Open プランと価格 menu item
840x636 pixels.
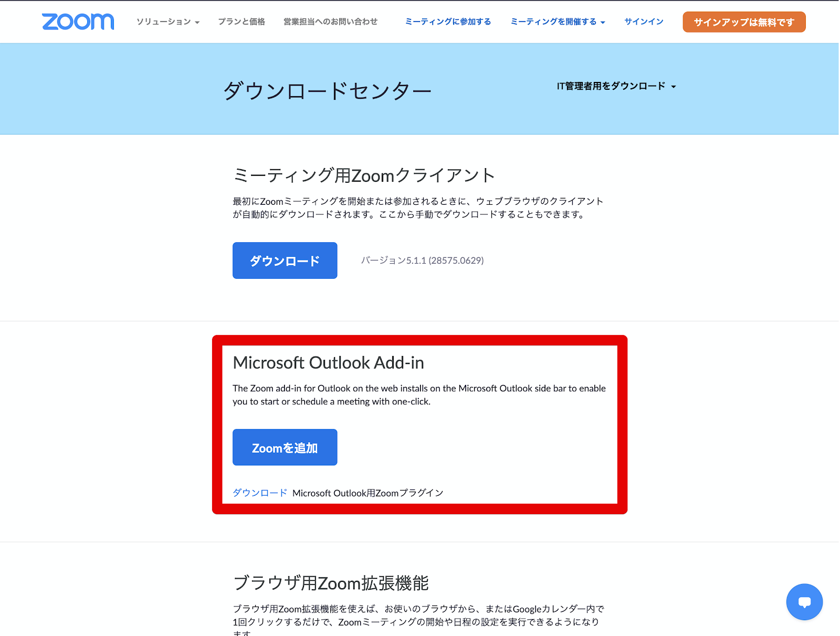coord(241,22)
